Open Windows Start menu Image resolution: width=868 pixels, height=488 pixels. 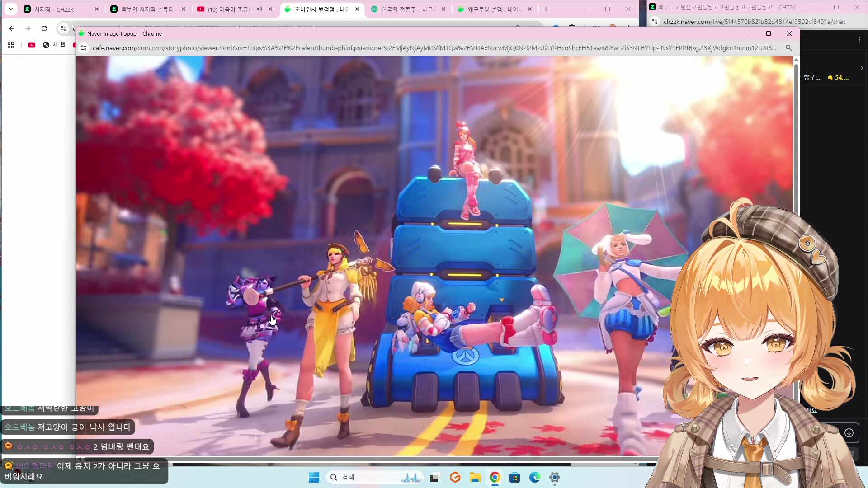coord(314,478)
